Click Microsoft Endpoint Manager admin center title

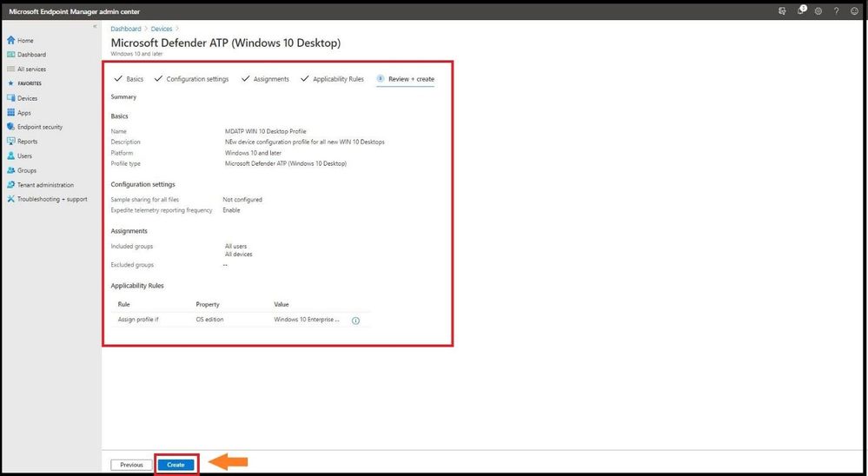coord(74,11)
